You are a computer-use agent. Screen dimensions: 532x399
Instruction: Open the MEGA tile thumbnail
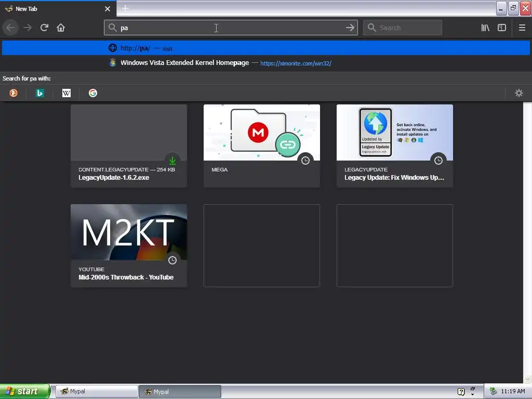tap(262, 132)
